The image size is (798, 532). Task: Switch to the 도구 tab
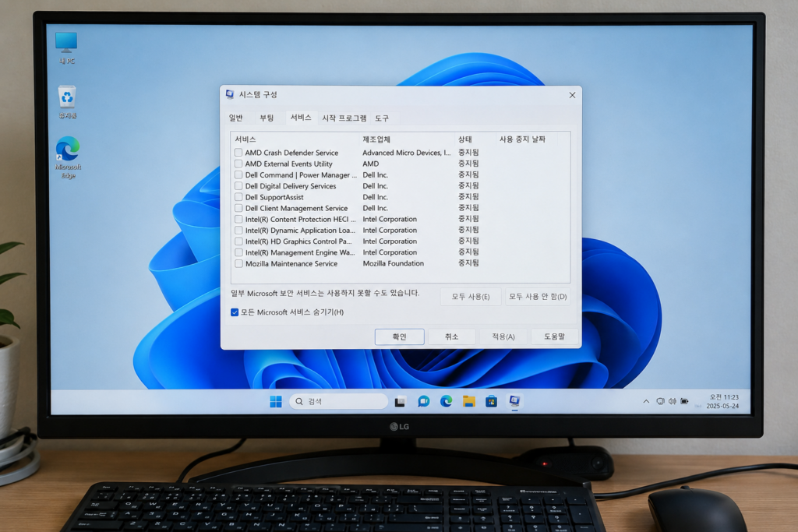click(382, 118)
